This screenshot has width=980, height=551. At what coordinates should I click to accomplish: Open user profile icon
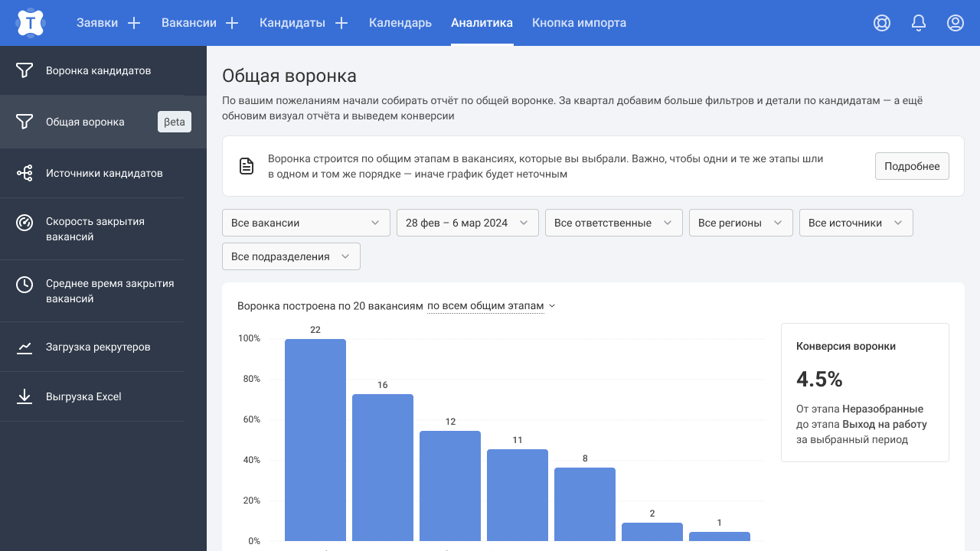[x=955, y=23]
